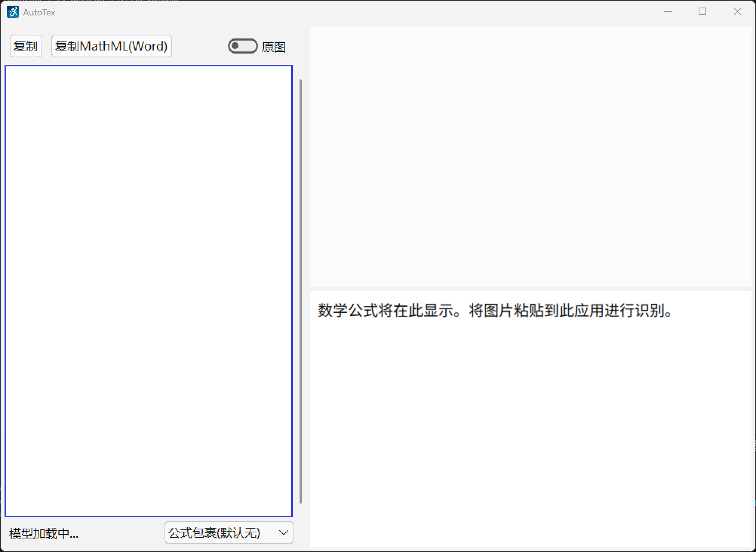Click the 原图 label next to the switch

(274, 47)
